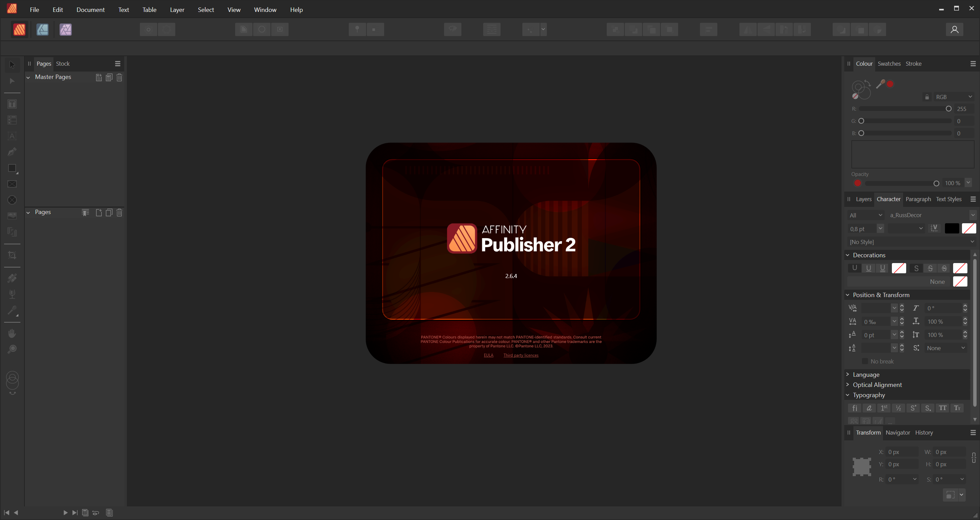This screenshot has width=980, height=520.
Task: Enable the No break checkbox
Action: tap(865, 361)
